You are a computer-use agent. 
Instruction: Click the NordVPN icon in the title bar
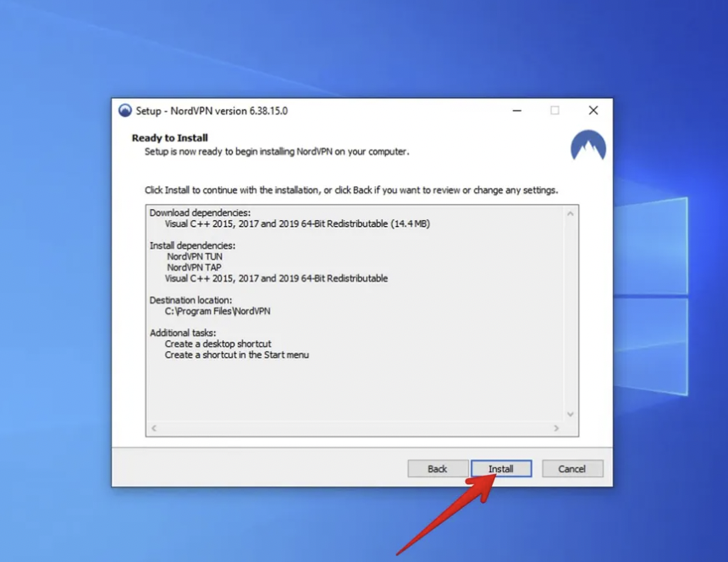(x=125, y=111)
